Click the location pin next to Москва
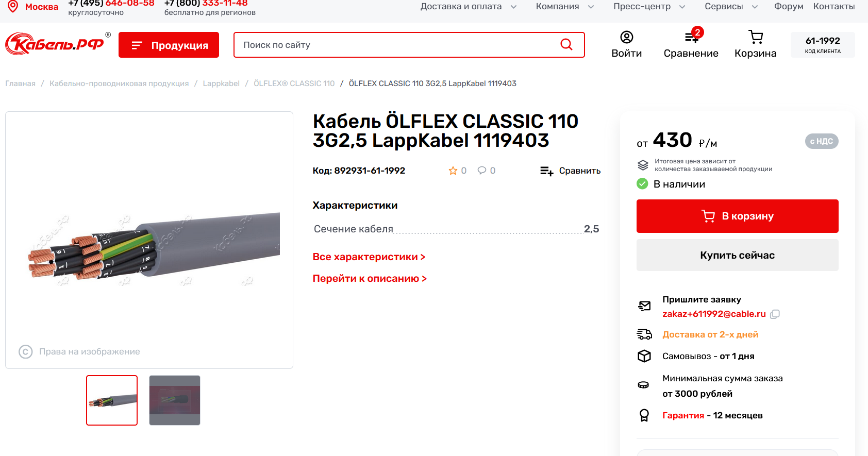The image size is (868, 456). (x=13, y=6)
